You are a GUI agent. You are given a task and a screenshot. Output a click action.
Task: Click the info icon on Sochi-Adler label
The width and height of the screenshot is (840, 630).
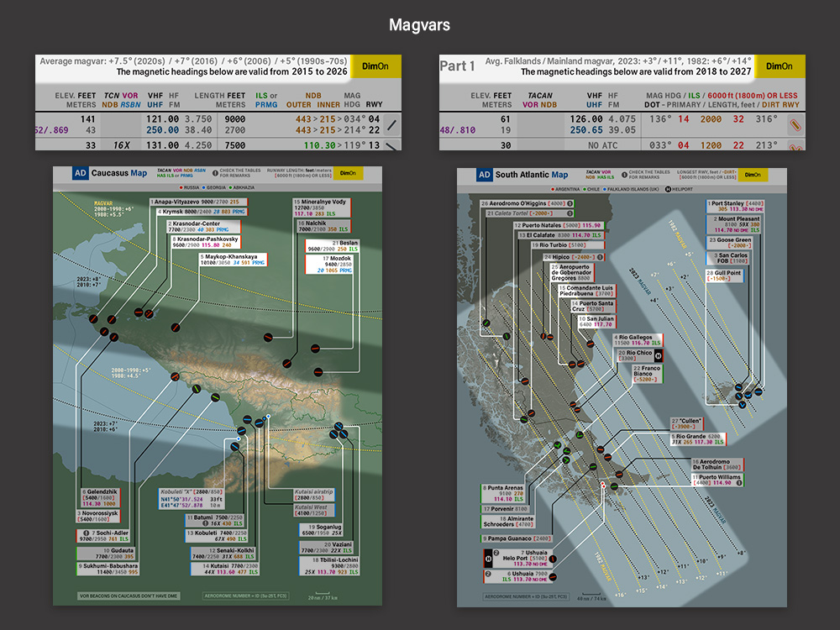click(86, 533)
